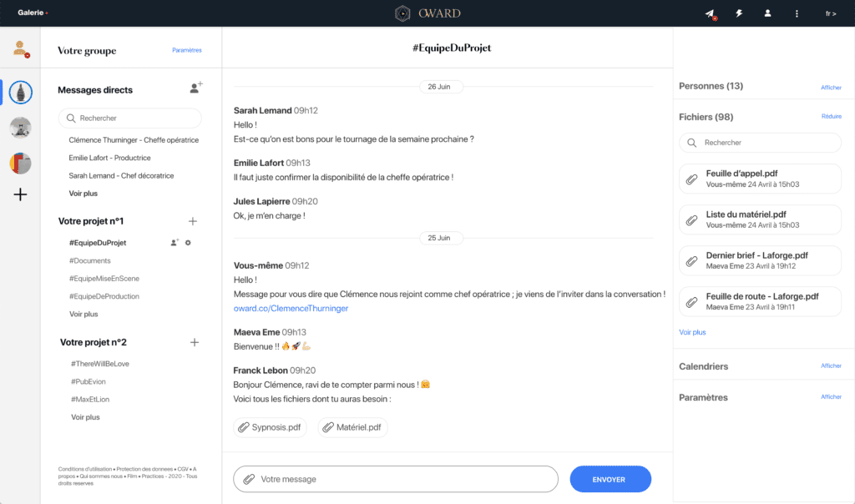This screenshot has width=855, height=504.
Task: Open the #PubEvion channel
Action: point(89,382)
